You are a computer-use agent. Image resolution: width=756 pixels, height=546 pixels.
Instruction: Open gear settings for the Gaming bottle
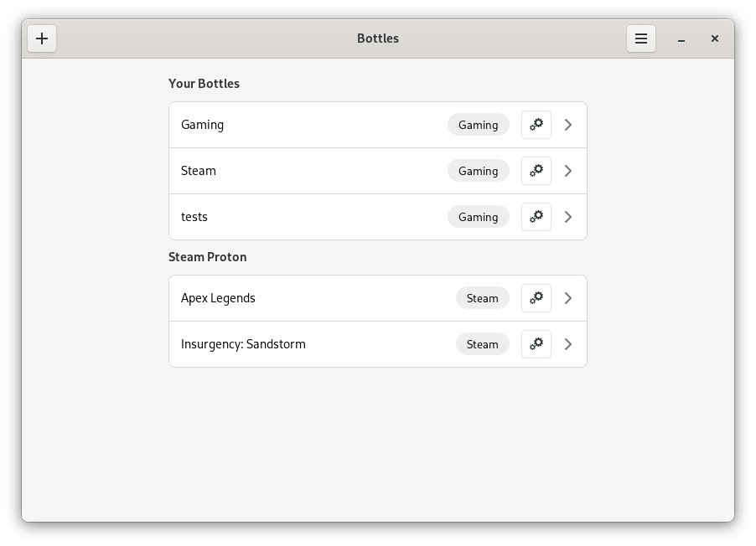coord(536,125)
